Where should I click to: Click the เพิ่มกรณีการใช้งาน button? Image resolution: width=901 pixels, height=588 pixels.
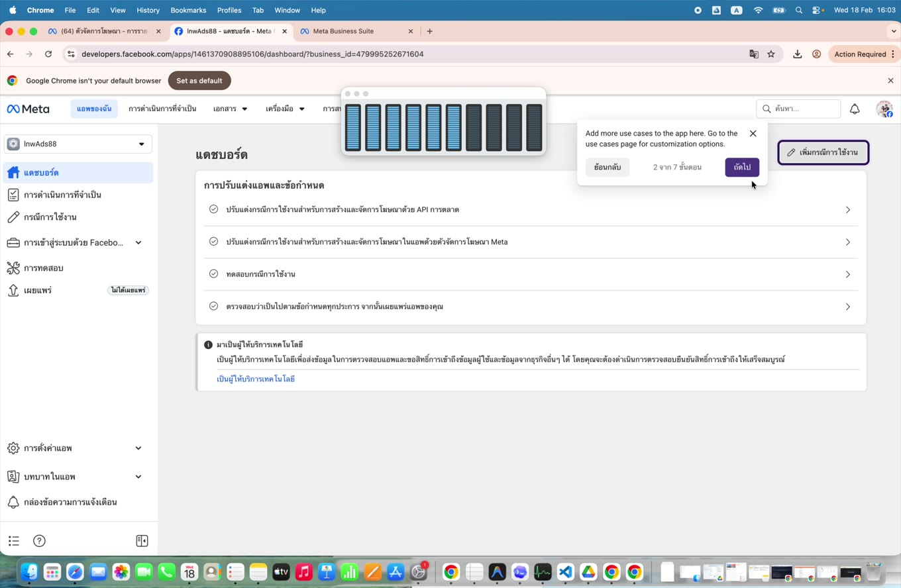coord(823,152)
